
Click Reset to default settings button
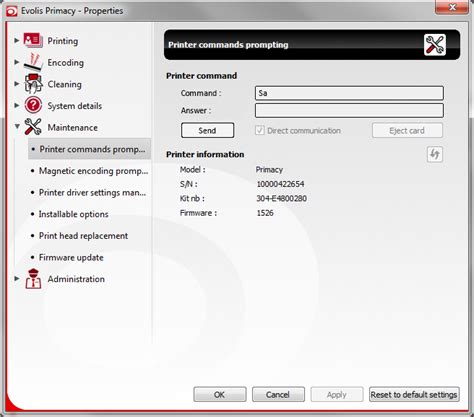(414, 395)
